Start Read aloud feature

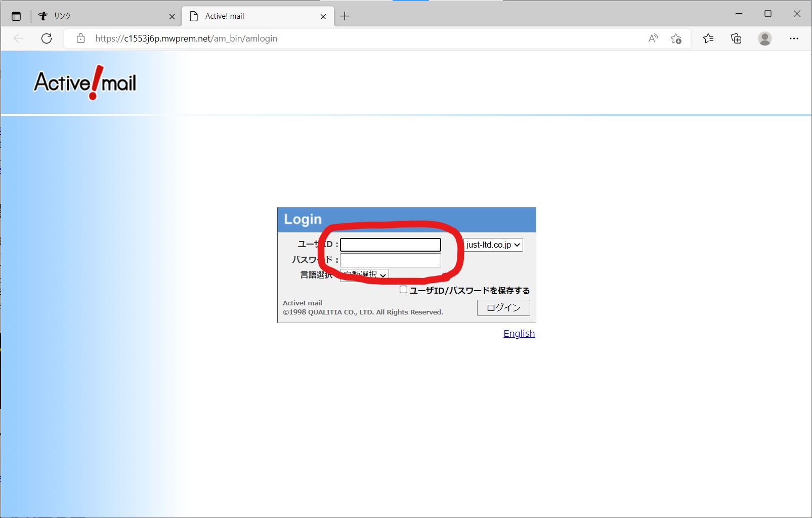(653, 38)
